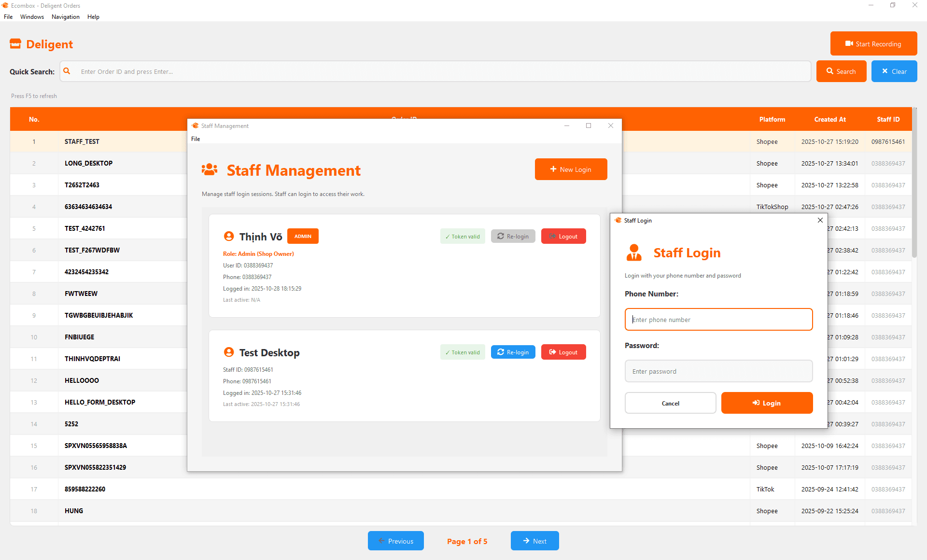The height and width of the screenshot is (560, 927).
Task: Click the Thịnh Võ user avatar icon
Action: pos(229,236)
